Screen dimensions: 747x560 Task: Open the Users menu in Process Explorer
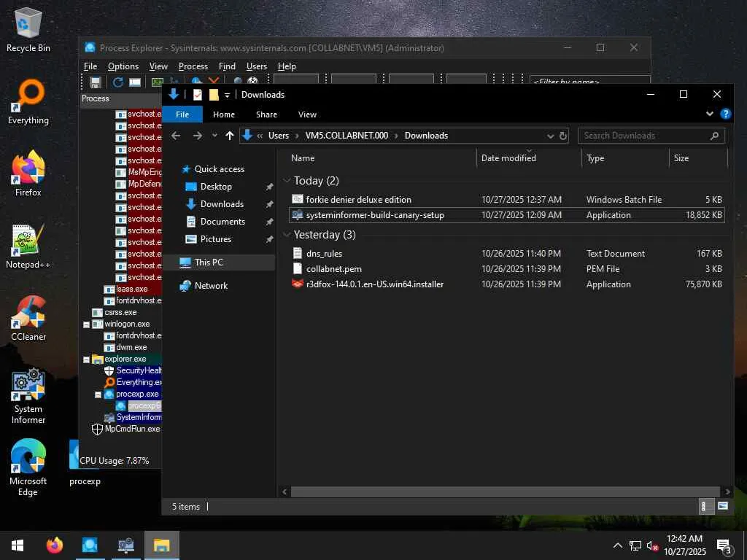tap(256, 66)
